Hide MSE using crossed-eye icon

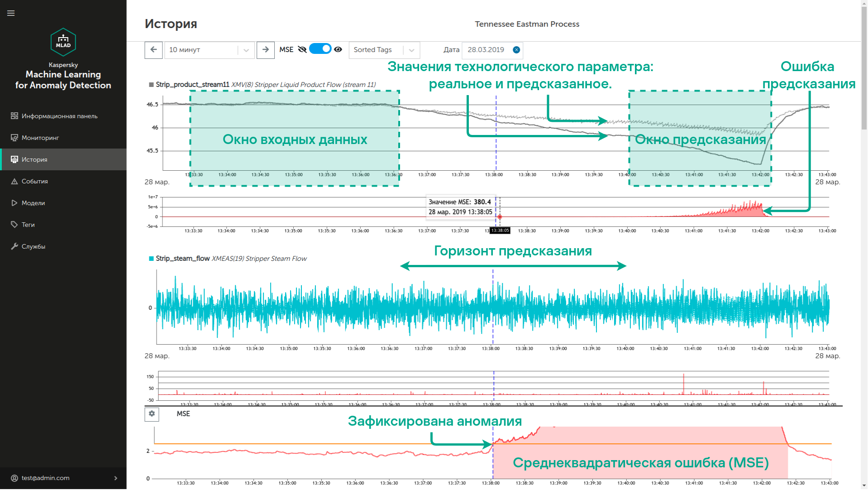click(x=302, y=49)
